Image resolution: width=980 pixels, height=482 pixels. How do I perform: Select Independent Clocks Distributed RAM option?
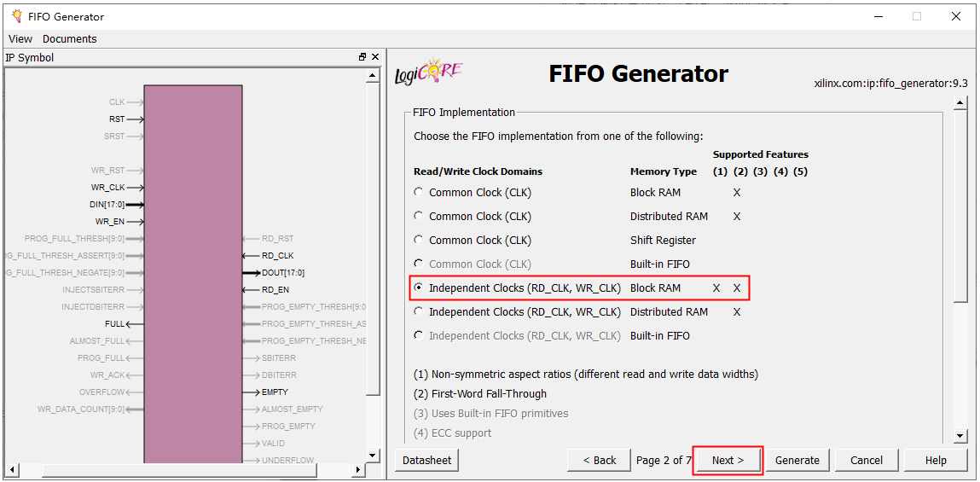418,312
